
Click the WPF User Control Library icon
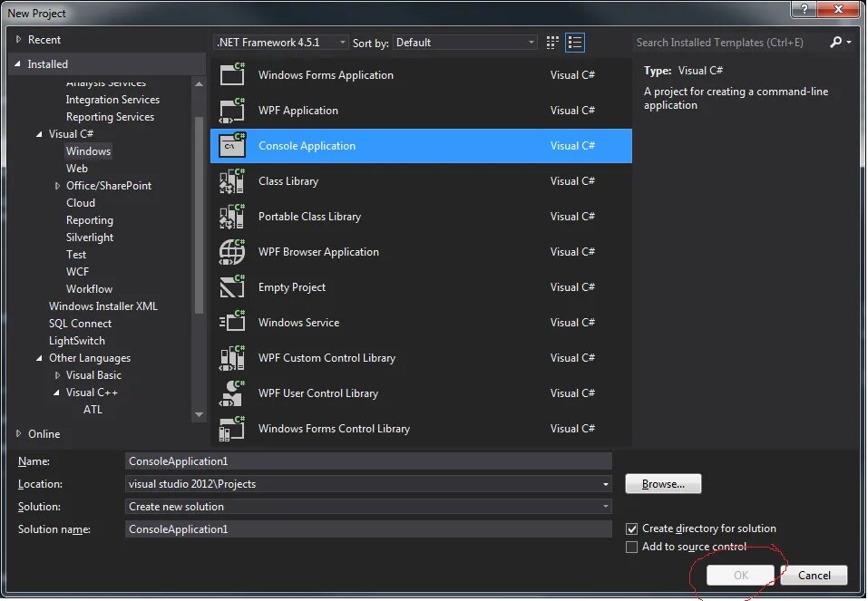click(232, 393)
